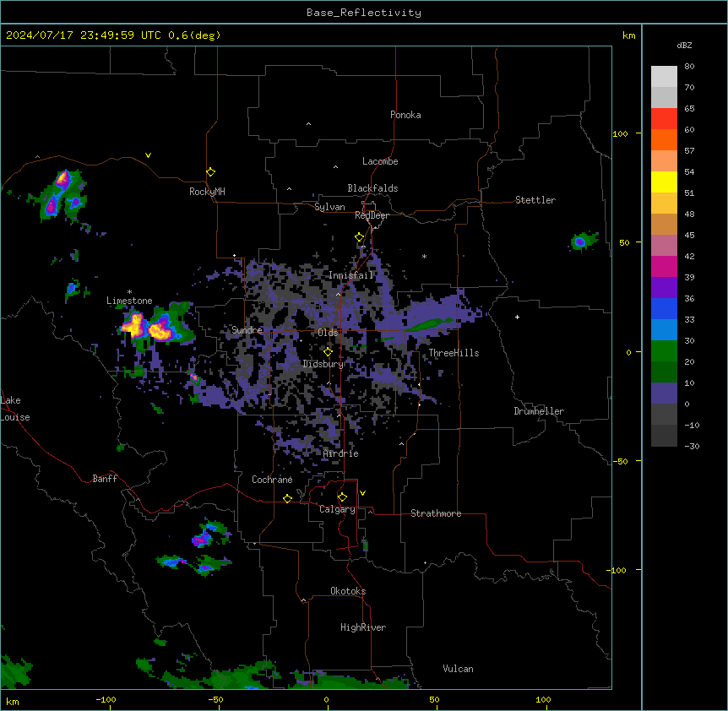Click the RockyMH label

pos(207,192)
